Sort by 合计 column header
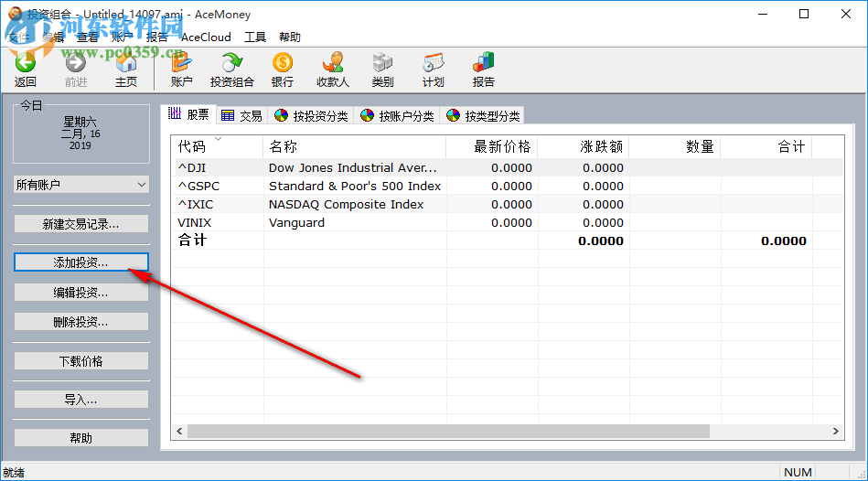 pyautogui.click(x=766, y=146)
